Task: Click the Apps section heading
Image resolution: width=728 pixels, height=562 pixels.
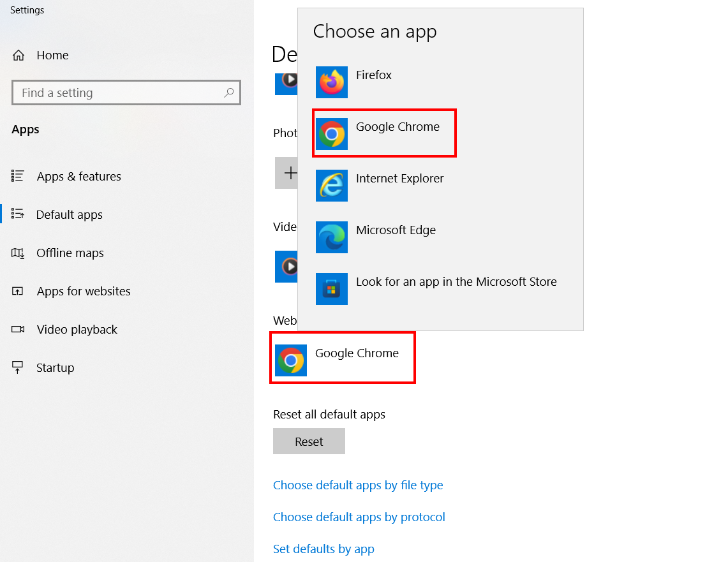Action: point(26,129)
